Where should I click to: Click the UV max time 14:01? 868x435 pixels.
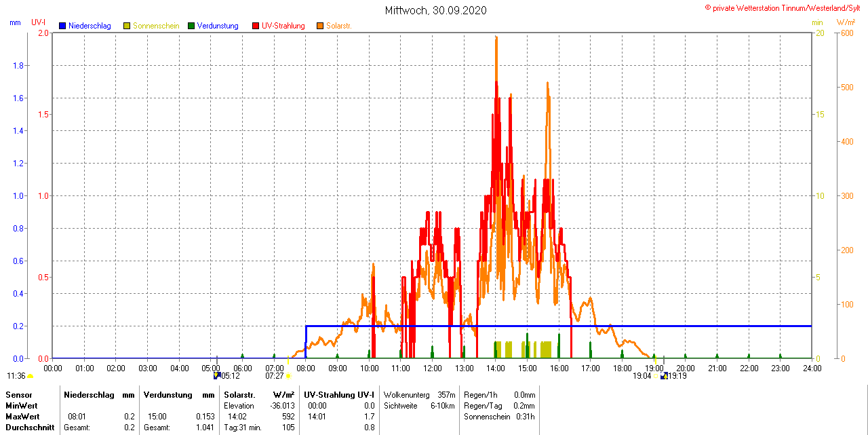pyautogui.click(x=317, y=416)
